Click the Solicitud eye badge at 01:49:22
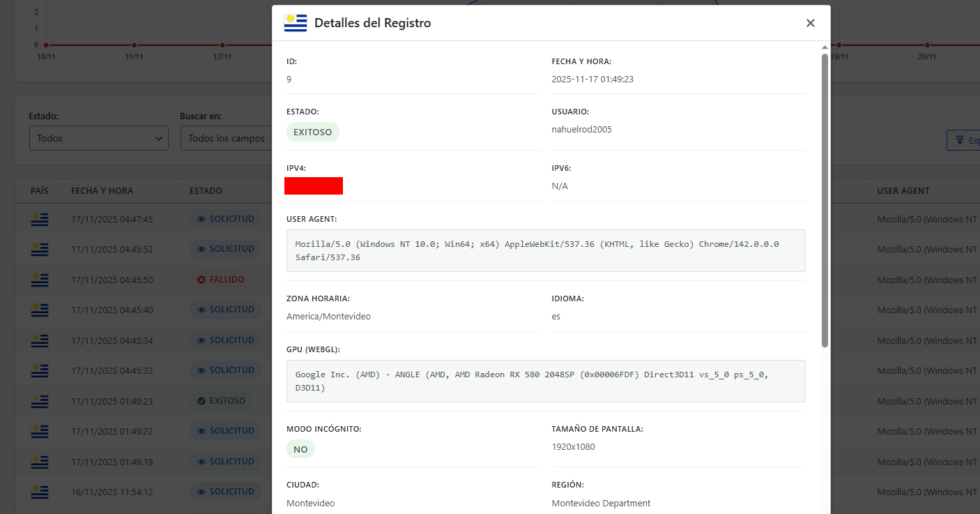Screen dimensions: 980x514 point(225,431)
